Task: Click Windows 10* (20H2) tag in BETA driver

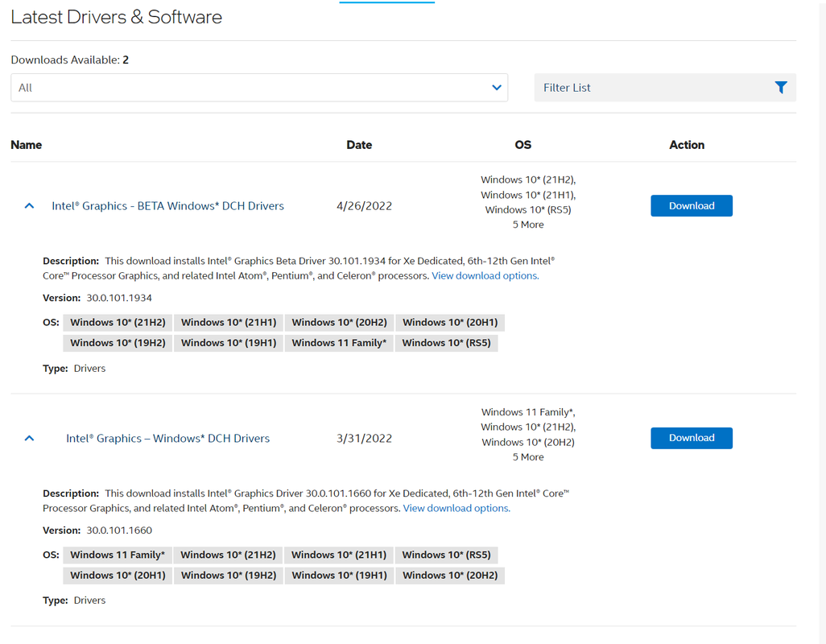Action: 339,322
